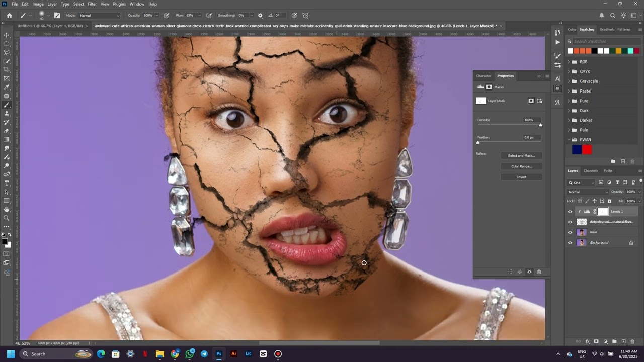Switch to the Gradients tab
The width and height of the screenshot is (644, 362).
[607, 29]
